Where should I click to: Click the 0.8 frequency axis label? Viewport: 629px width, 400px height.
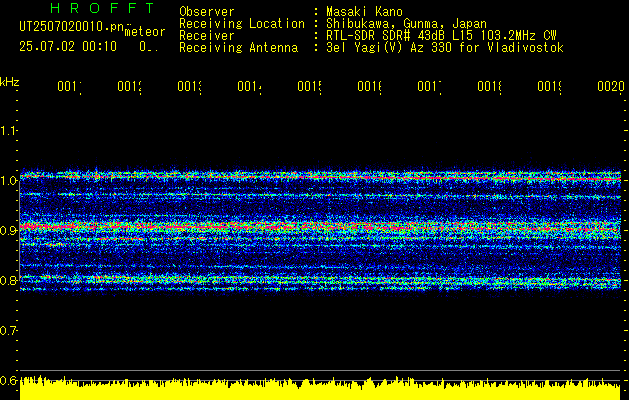pyautogui.click(x=8, y=280)
